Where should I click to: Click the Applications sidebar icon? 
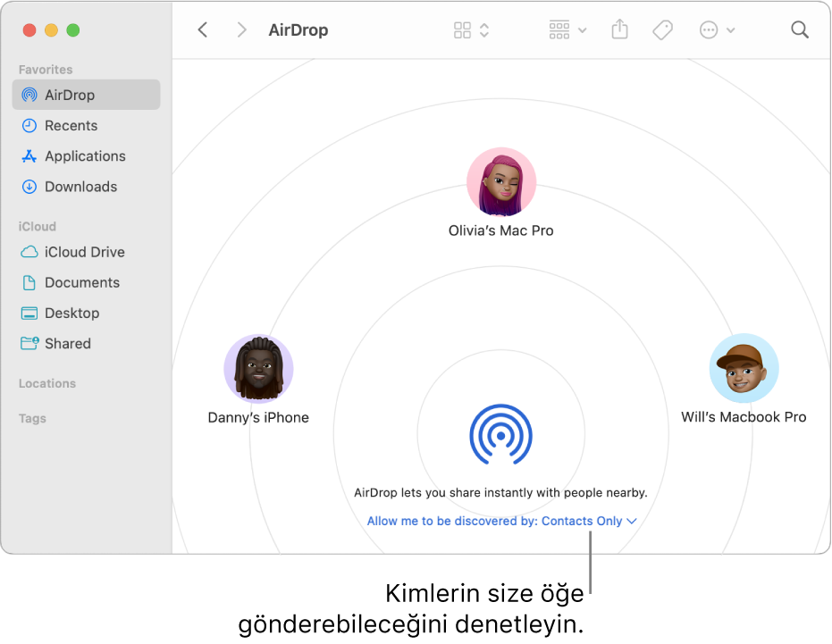tap(29, 156)
